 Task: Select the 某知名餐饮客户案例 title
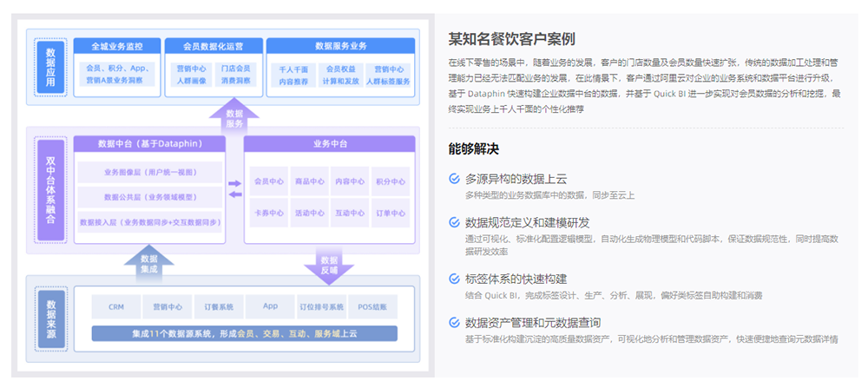pyautogui.click(x=511, y=39)
